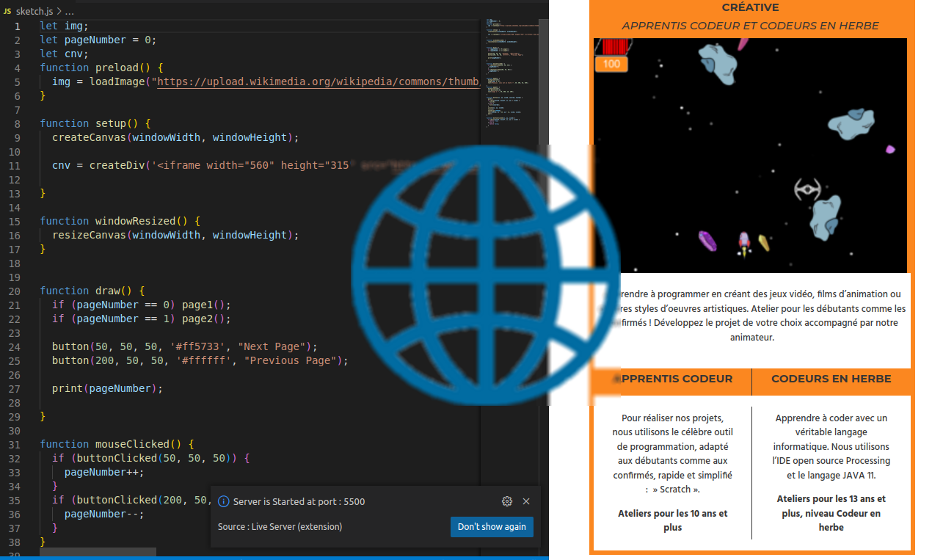Click the paragraph mentioning "Scratch"
The height and width of the screenshot is (560, 932).
[x=673, y=454]
